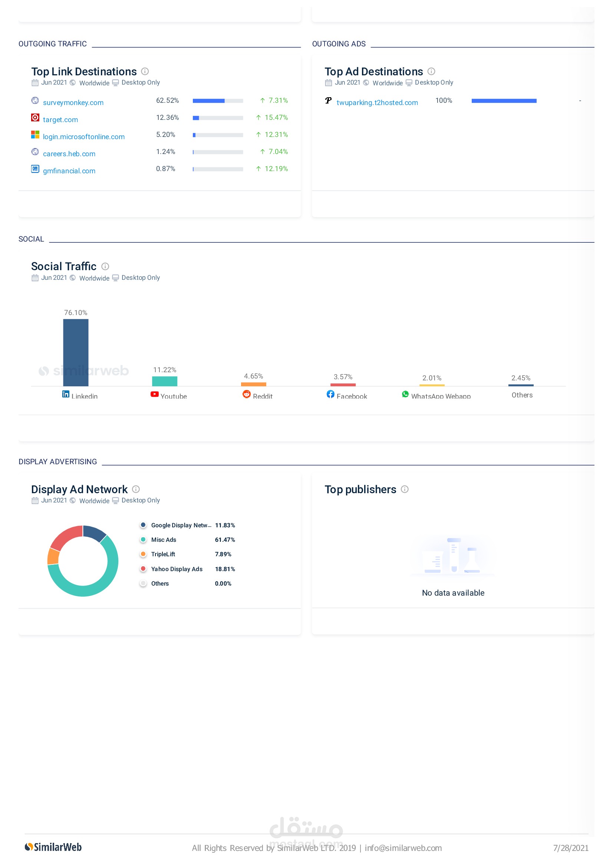Click the "15.47%" change value for target.com

click(x=276, y=117)
